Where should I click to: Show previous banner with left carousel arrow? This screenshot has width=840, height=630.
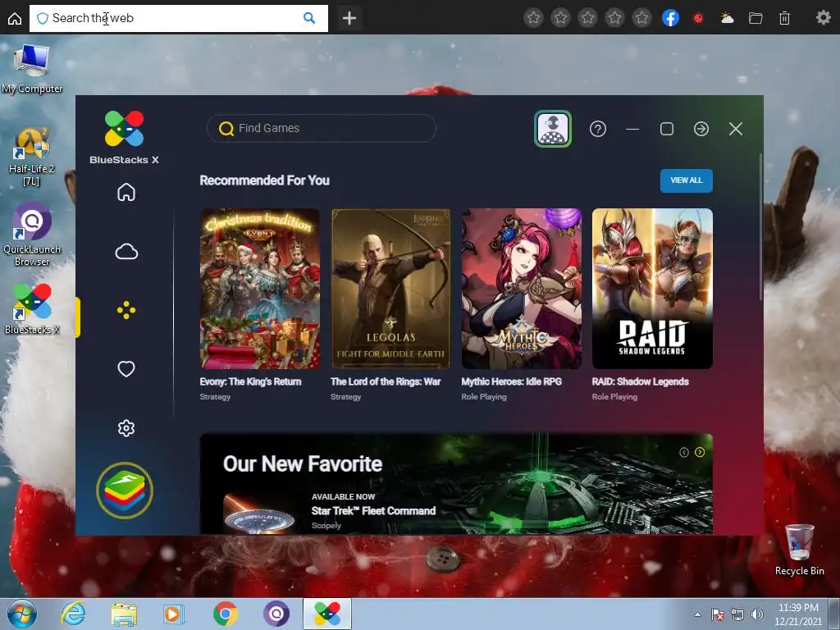click(684, 453)
